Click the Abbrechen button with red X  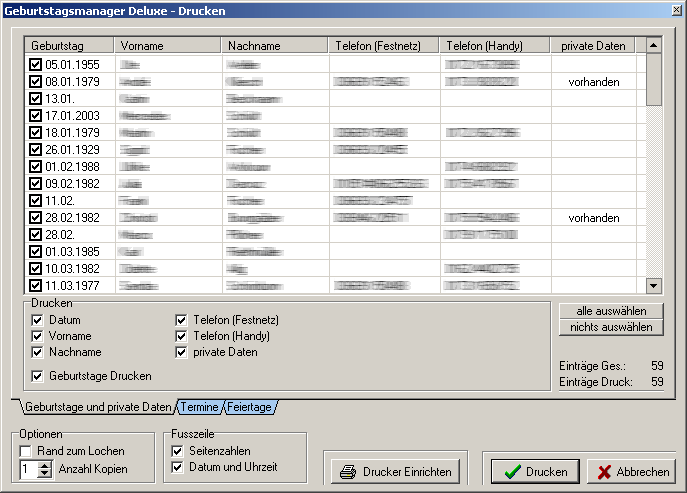pos(630,472)
